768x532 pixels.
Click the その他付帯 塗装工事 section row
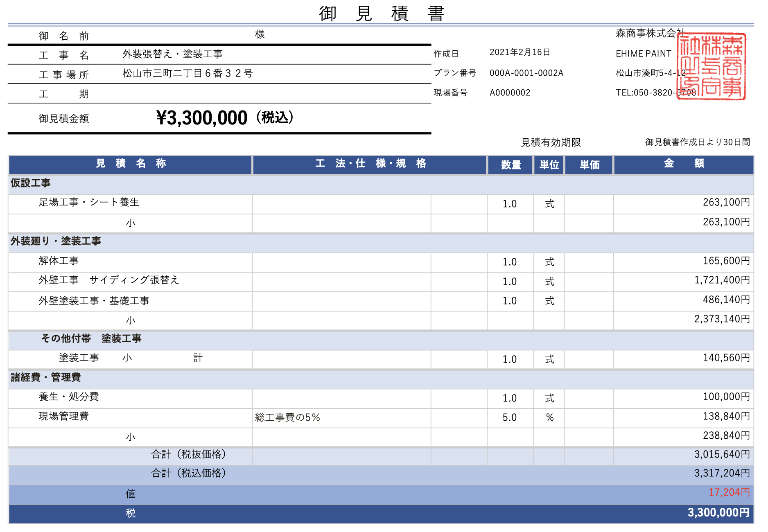point(381,340)
